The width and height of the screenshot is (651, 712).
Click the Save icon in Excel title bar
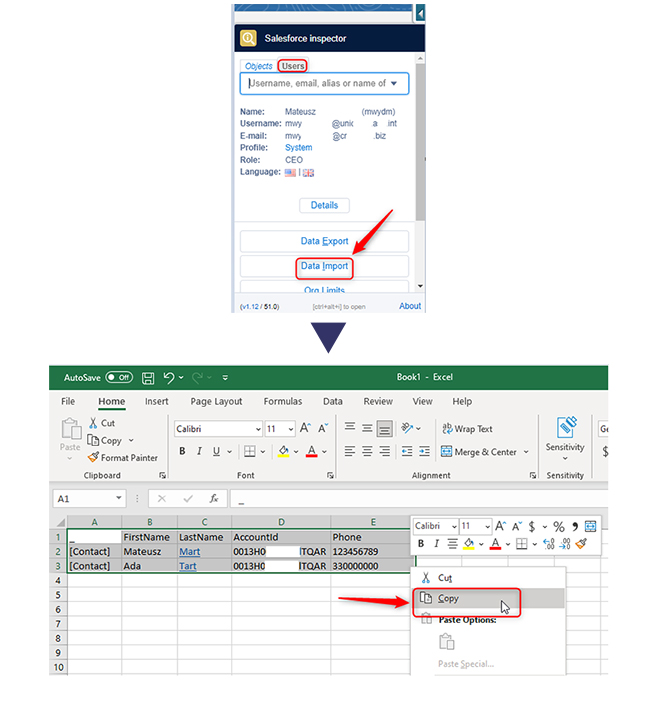(148, 378)
